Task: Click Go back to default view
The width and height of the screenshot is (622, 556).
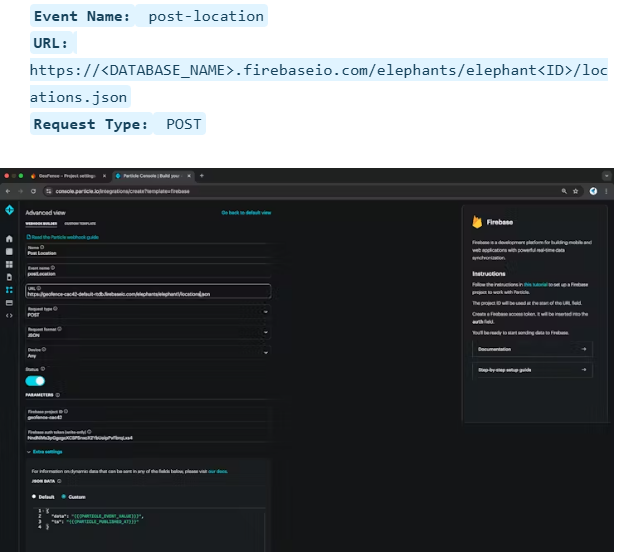Action: coord(245,213)
